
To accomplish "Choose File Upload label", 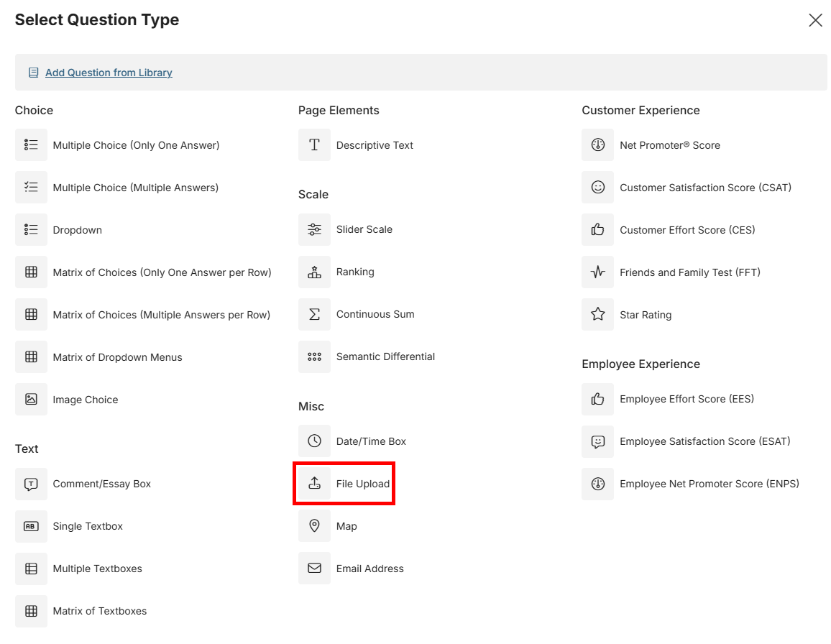I will click(363, 484).
